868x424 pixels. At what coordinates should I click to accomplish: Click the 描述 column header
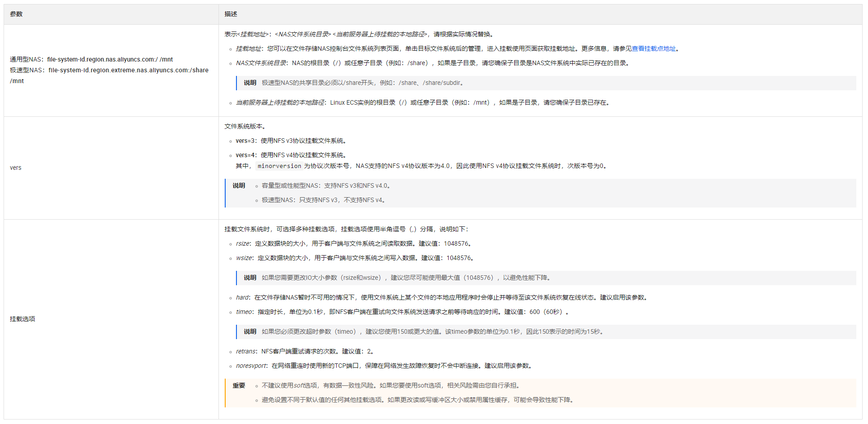[231, 14]
